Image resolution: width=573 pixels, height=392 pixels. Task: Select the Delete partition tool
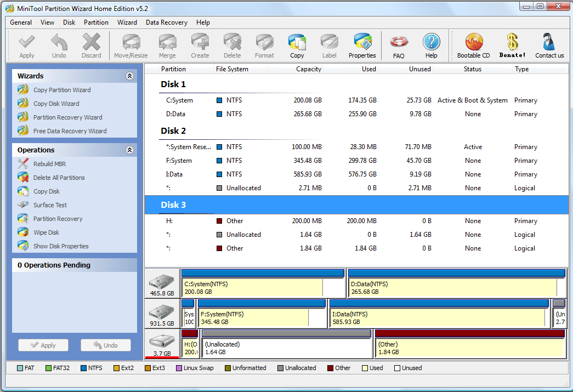pyautogui.click(x=232, y=46)
